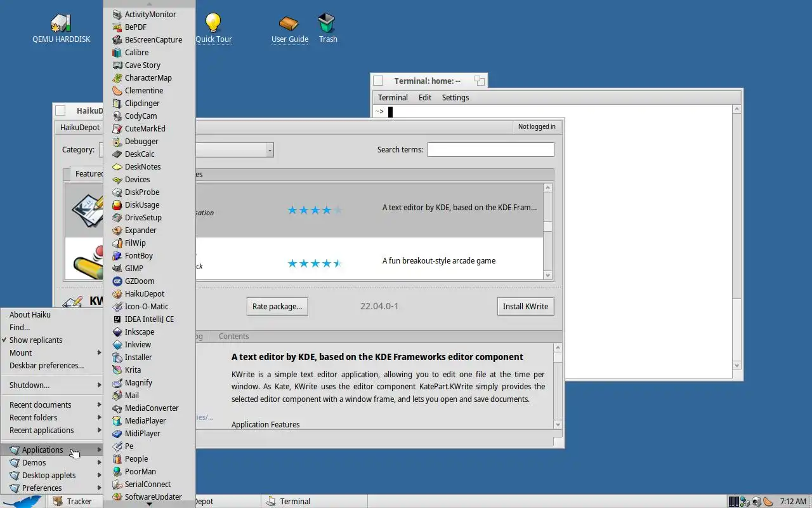812x508 pixels.
Task: Open CharacterMap application
Action: coord(149,77)
